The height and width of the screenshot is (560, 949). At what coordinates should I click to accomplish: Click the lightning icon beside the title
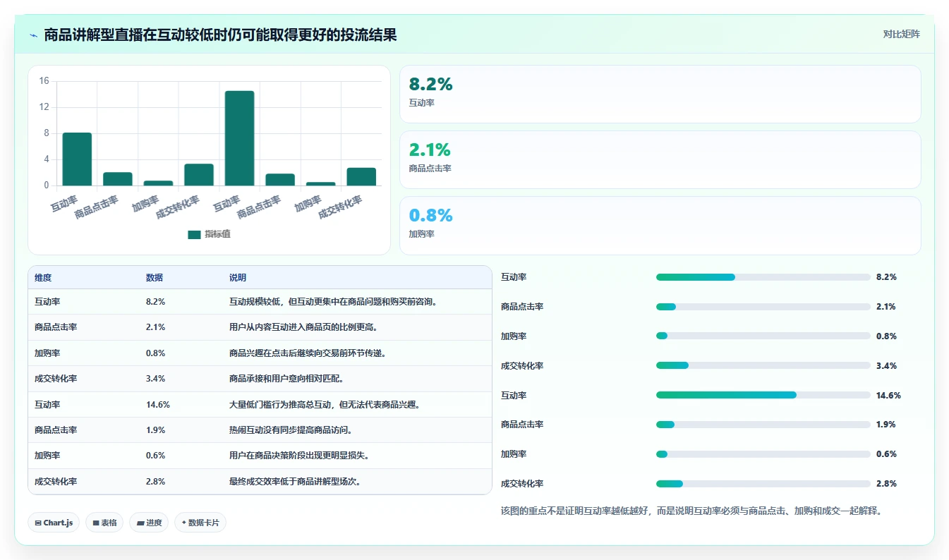(33, 35)
